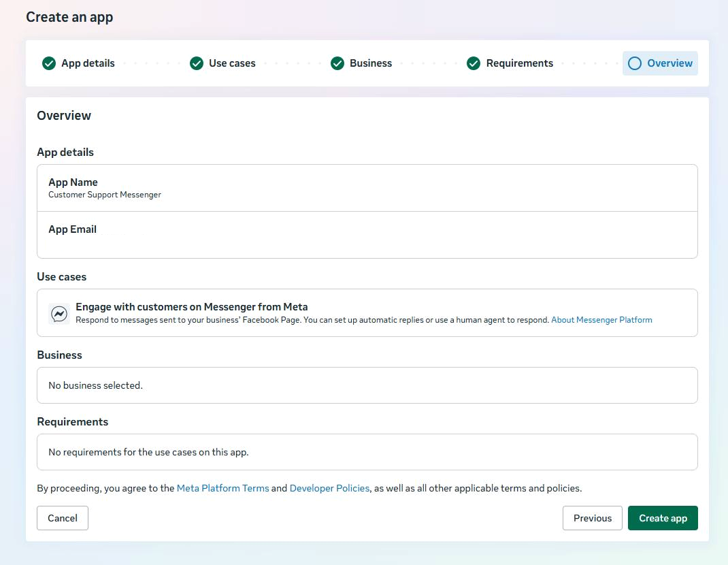Open the Meta Platform Terms link
The width and height of the screenshot is (728, 565).
click(223, 488)
